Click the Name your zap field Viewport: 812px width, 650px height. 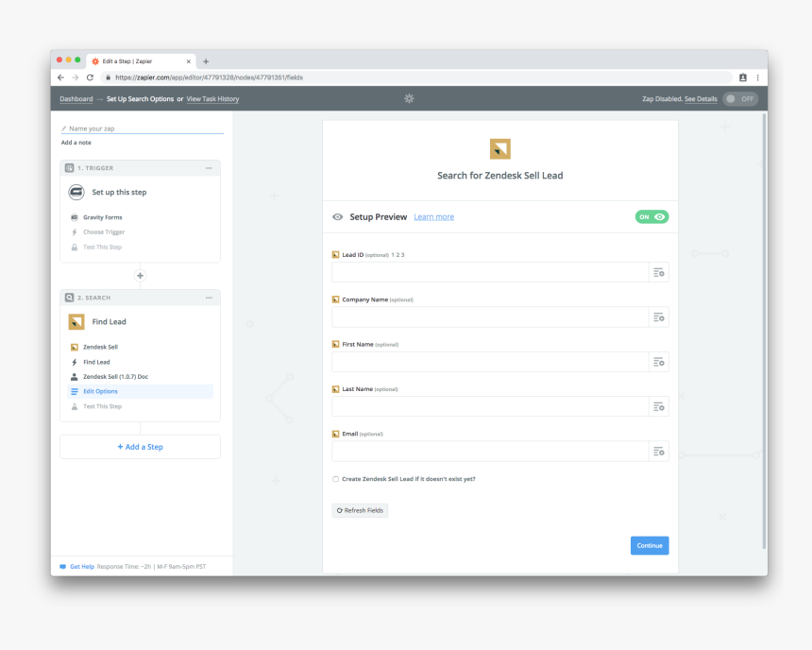point(143,128)
